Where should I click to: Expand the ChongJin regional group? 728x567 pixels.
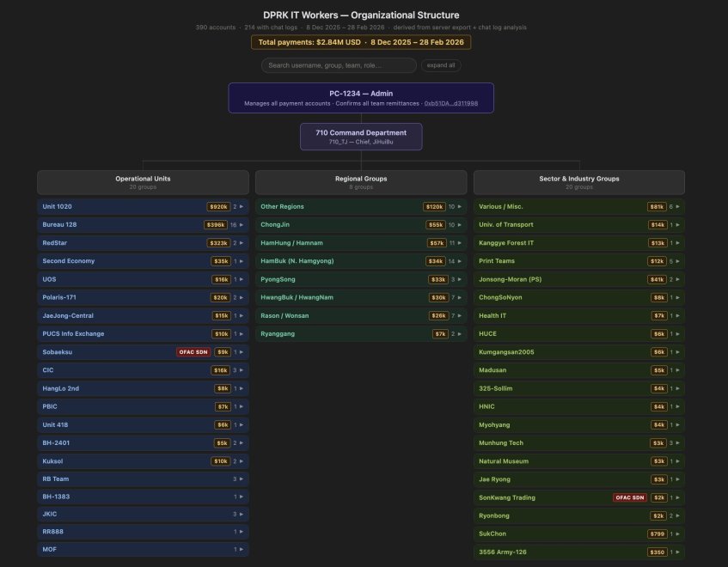pyautogui.click(x=361, y=225)
